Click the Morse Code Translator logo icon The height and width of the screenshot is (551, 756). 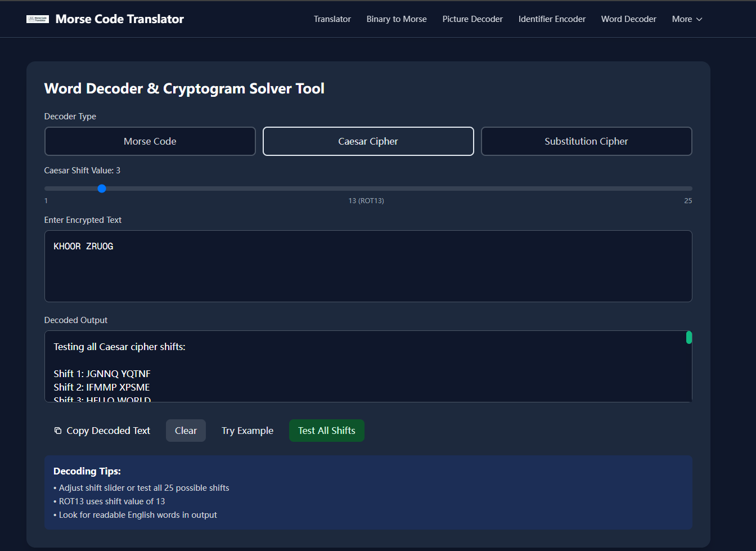[x=38, y=19]
